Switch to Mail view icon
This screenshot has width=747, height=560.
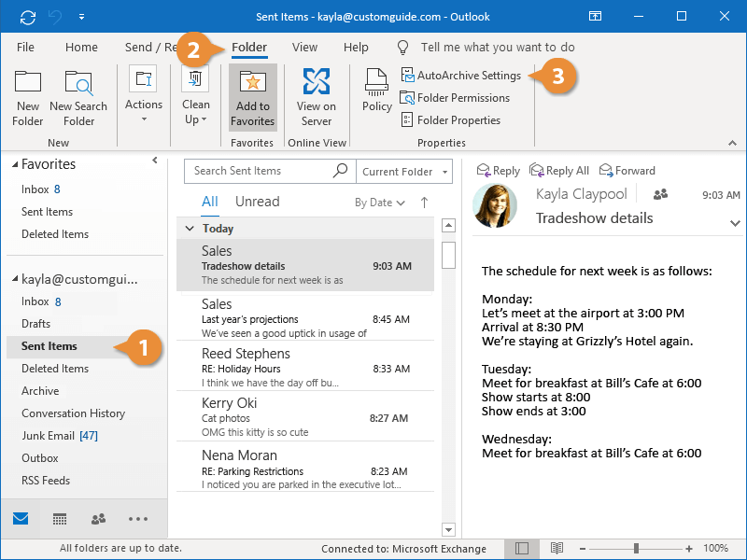[21, 519]
